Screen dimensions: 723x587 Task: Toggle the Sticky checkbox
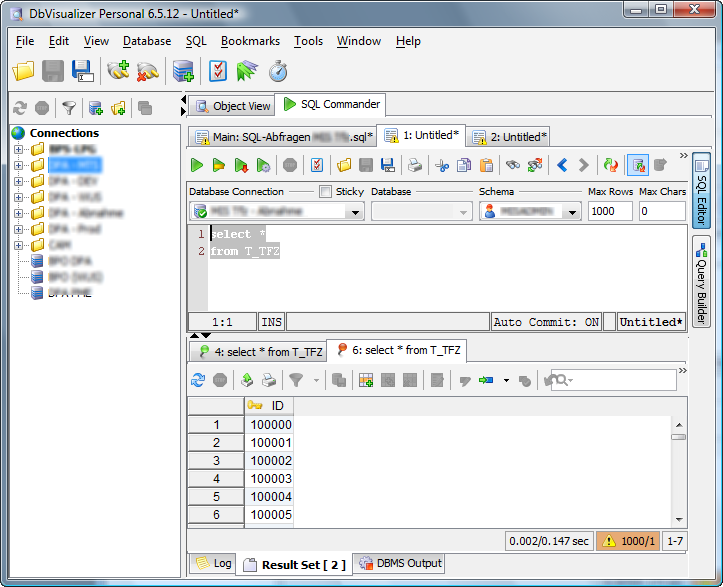click(x=326, y=191)
